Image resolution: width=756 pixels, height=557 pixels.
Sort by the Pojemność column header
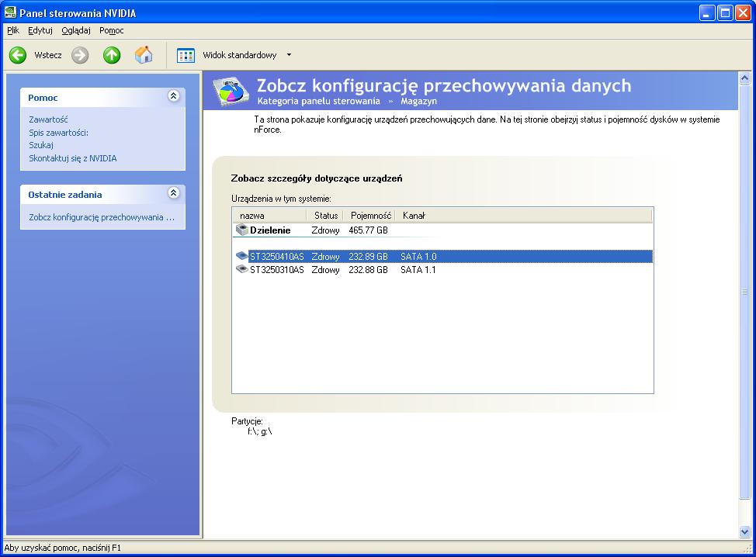369,216
